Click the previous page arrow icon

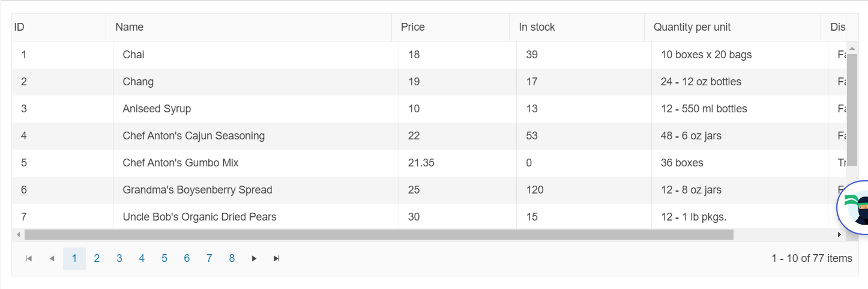52,258
